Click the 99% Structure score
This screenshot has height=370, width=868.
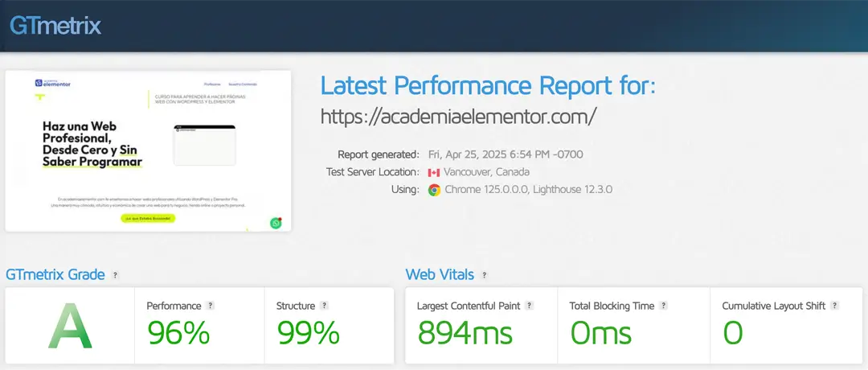[x=309, y=333]
